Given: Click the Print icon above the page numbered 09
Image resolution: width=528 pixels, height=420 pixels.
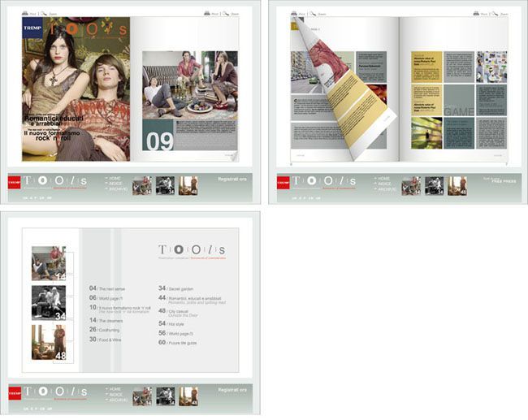Looking at the screenshot, I should 207,13.
